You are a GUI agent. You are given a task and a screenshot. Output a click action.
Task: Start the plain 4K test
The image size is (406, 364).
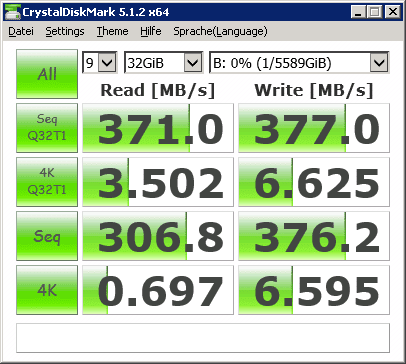click(x=47, y=290)
